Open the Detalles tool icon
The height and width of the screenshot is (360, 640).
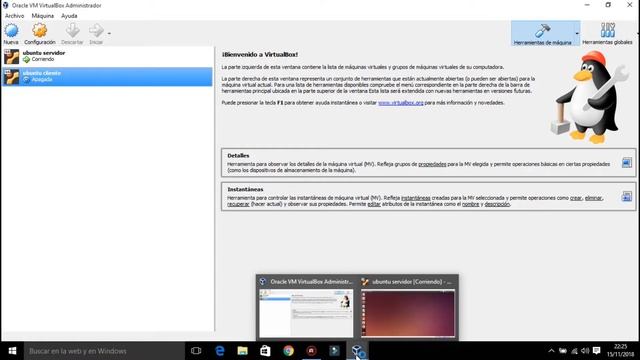click(627, 163)
